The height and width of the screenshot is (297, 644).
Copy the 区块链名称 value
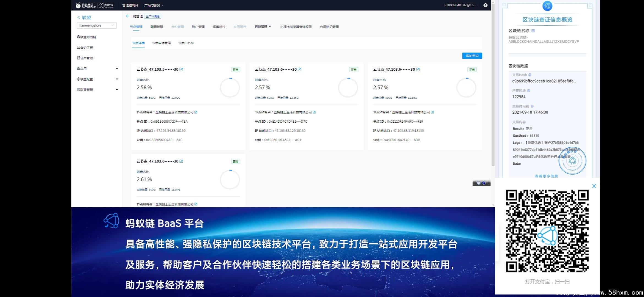click(x=533, y=31)
